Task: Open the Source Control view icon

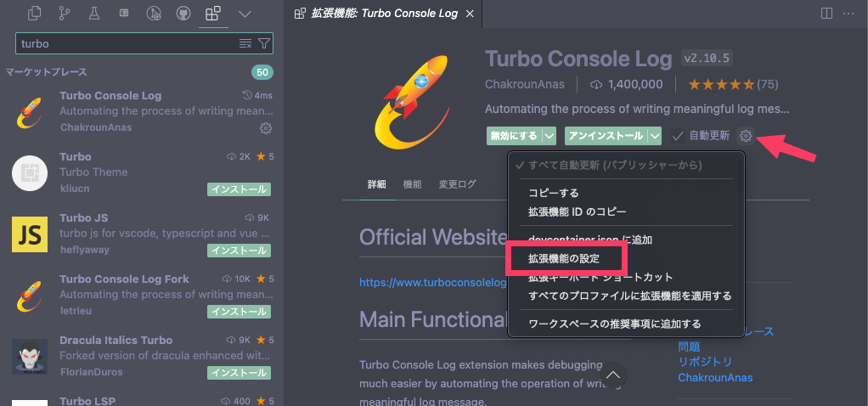Action: pos(65,14)
